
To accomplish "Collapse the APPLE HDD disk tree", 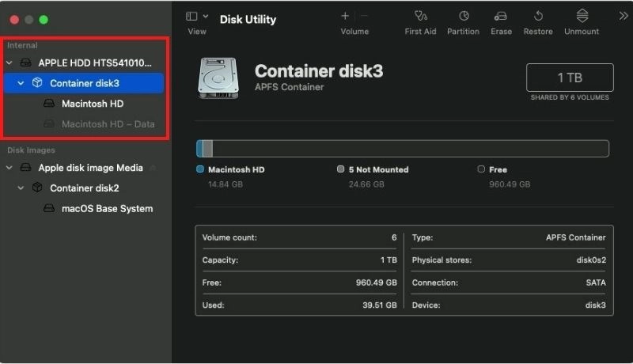I will pyautogui.click(x=9, y=63).
